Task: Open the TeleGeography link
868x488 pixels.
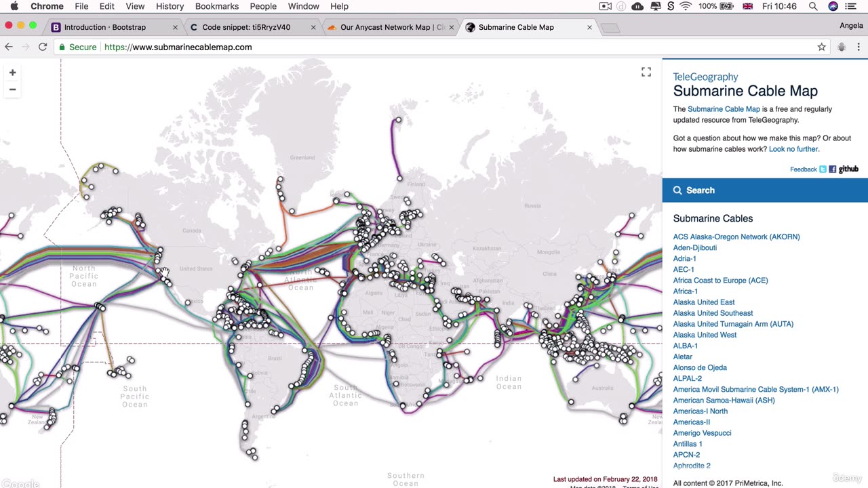Action: point(705,77)
